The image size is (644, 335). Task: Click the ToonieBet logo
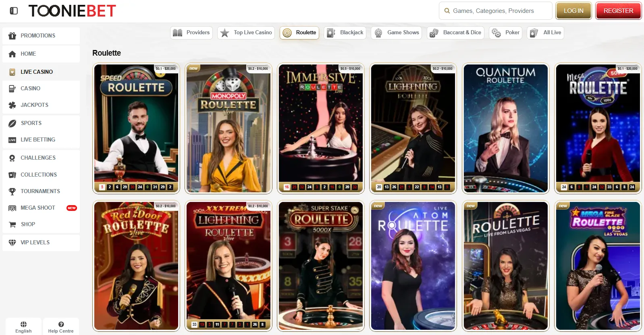(72, 11)
